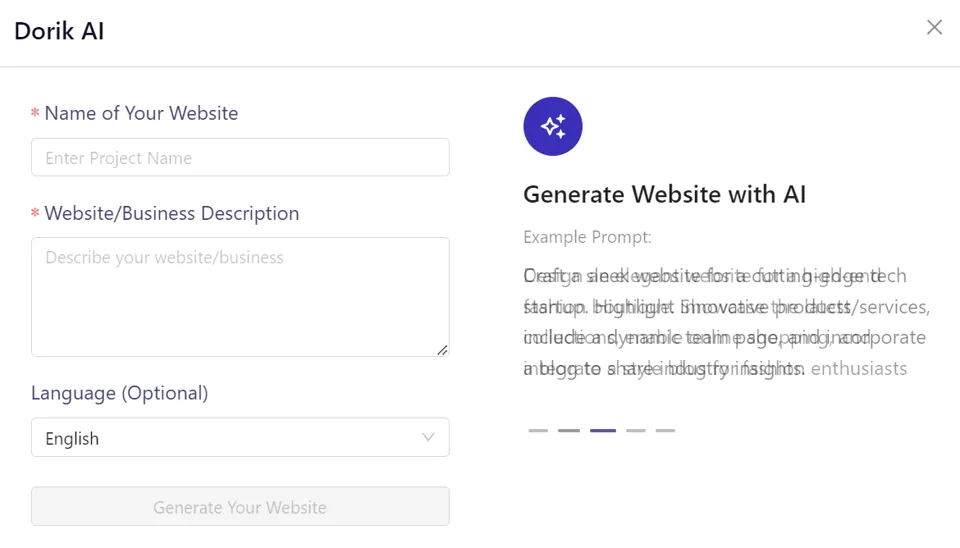960x548 pixels.
Task: Click the Language (Optional) label
Action: tap(119, 393)
